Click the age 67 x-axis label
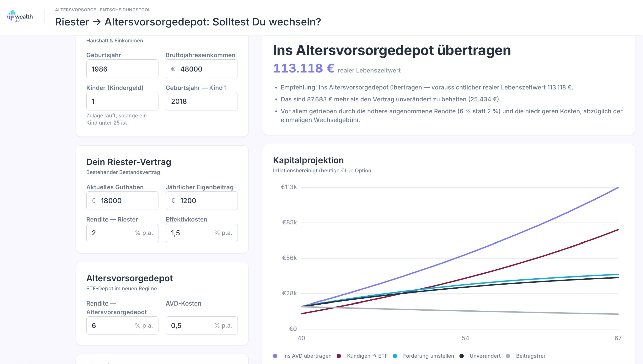The height and width of the screenshot is (364, 643). coord(618,338)
